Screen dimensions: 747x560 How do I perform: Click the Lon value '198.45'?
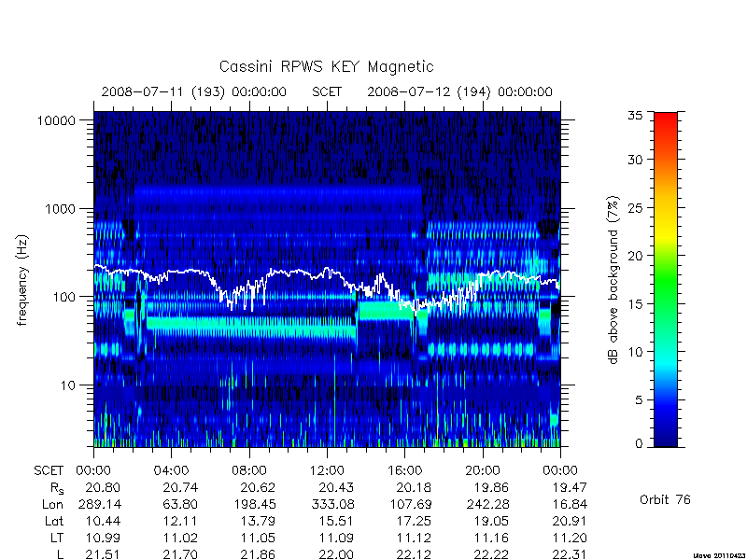(254, 504)
